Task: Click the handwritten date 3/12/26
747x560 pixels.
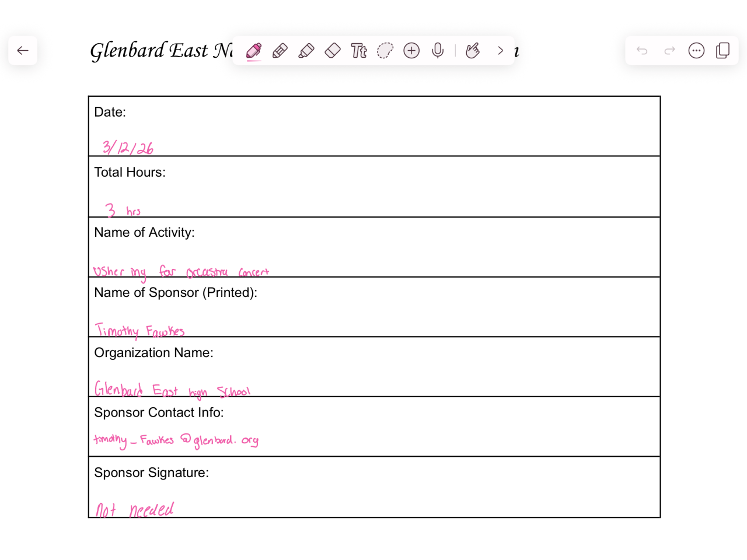Action: (128, 147)
